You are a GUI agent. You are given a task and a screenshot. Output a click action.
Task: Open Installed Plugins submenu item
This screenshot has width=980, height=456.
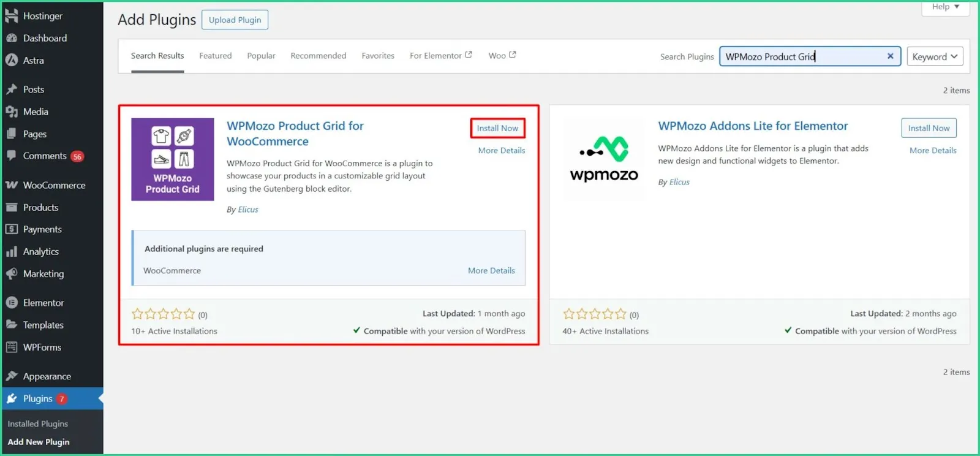tap(37, 424)
